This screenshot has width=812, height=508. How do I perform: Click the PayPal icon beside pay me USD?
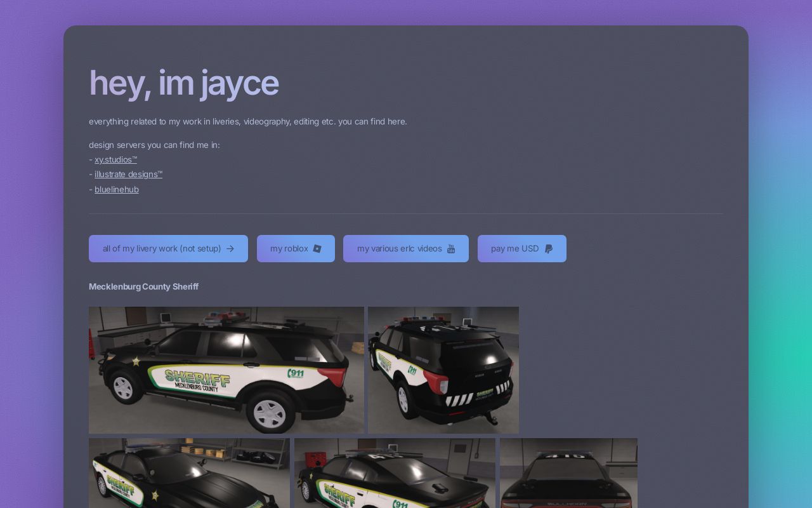(x=548, y=248)
